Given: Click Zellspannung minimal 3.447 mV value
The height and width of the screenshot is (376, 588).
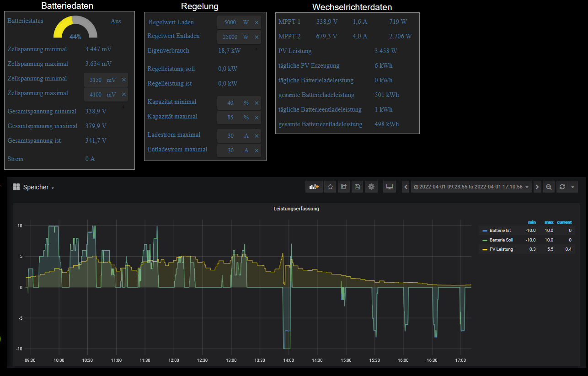Looking at the screenshot, I should pyautogui.click(x=98, y=49).
